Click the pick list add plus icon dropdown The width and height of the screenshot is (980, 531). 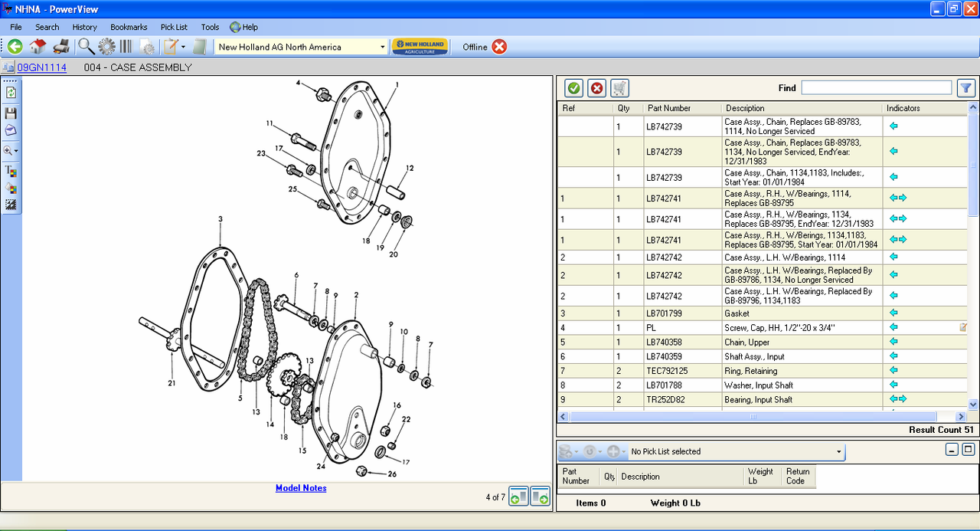click(x=616, y=451)
